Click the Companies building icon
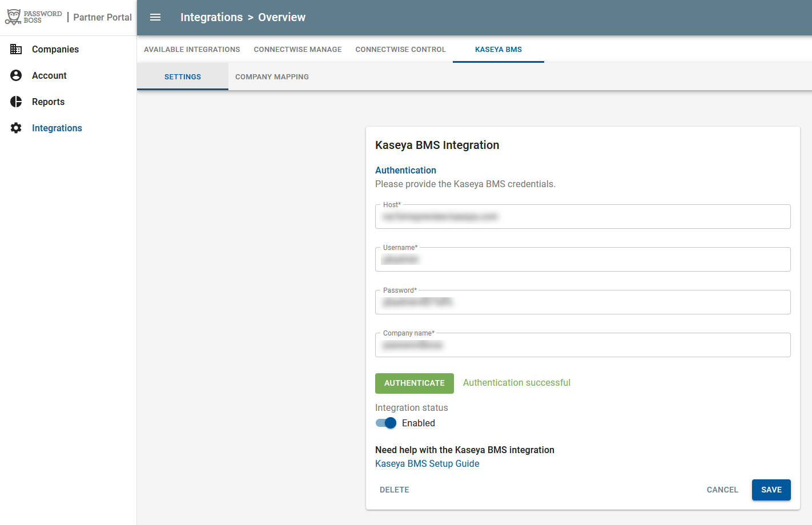Image resolution: width=812 pixels, height=525 pixels. 16,49
